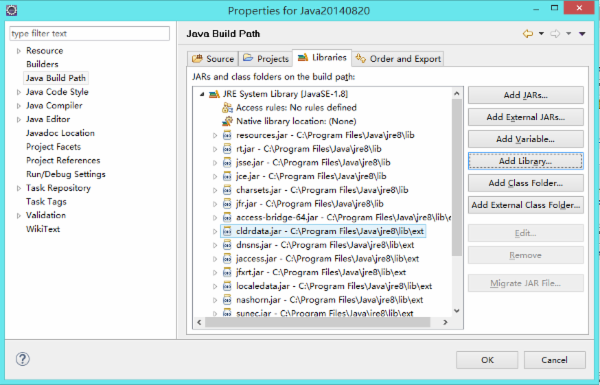Click the Add Library button
This screenshot has width=600, height=385.
click(526, 161)
